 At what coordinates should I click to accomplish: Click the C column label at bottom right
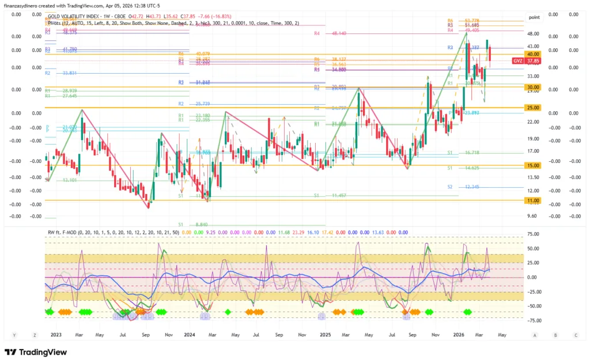[575, 335]
